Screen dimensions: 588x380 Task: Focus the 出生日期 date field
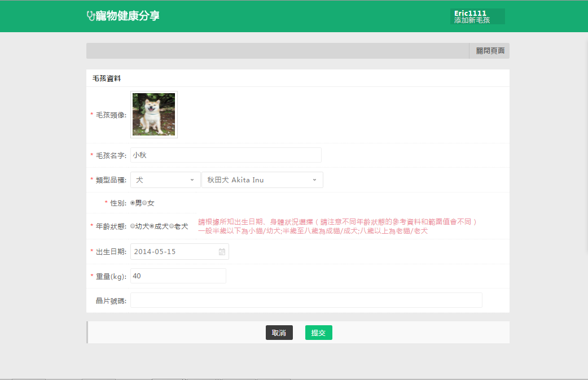click(x=179, y=252)
